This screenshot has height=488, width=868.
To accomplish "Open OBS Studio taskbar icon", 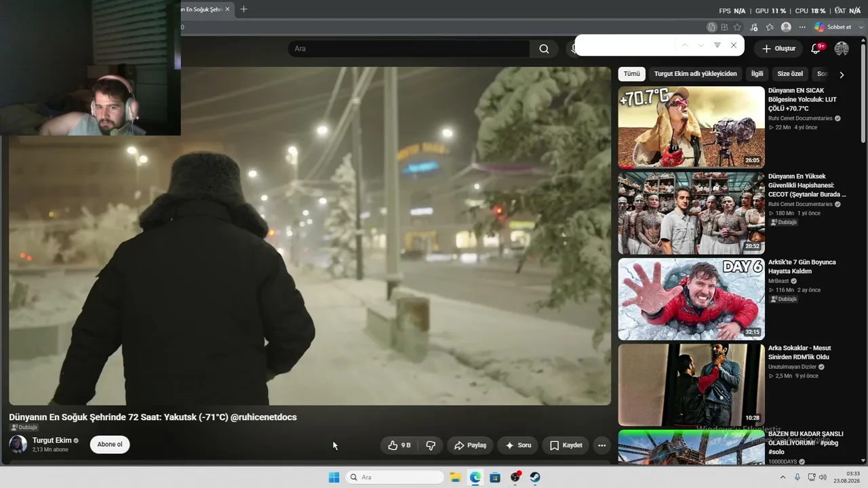I will point(515,477).
